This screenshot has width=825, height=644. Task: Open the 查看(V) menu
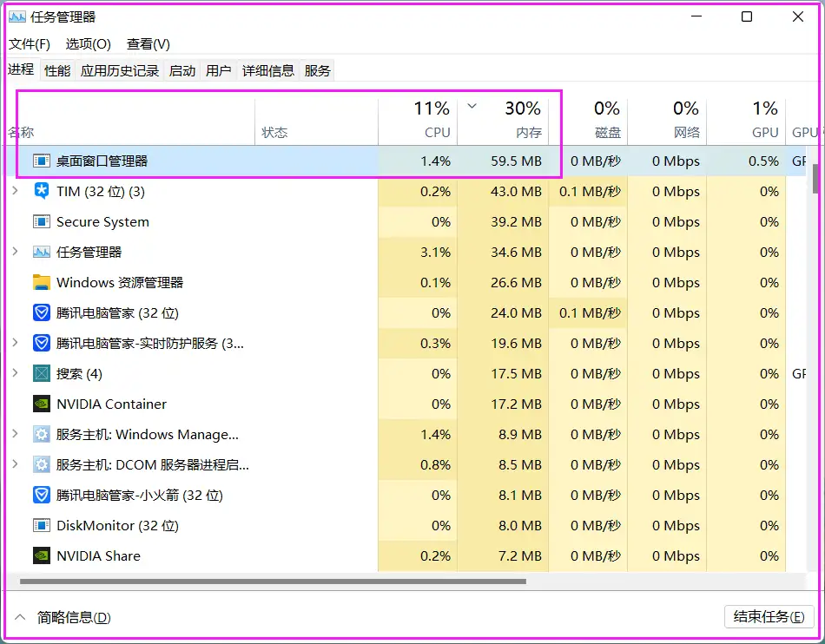pos(148,44)
